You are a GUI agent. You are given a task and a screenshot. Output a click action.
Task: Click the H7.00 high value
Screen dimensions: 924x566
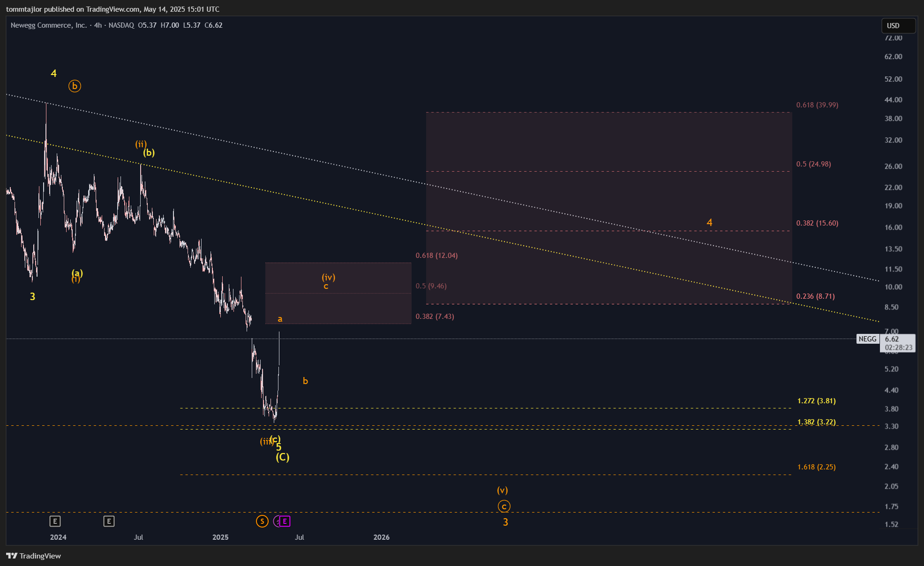tap(170, 25)
